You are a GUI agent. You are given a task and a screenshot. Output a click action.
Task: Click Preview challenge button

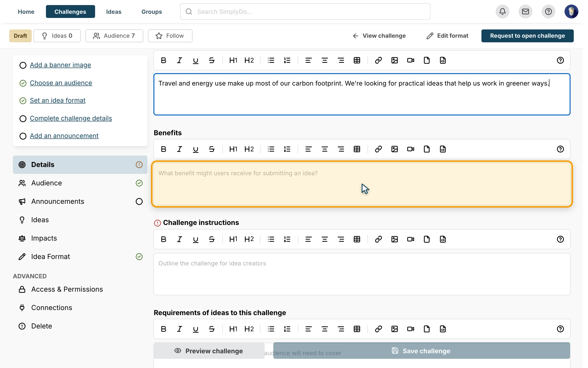209,351
